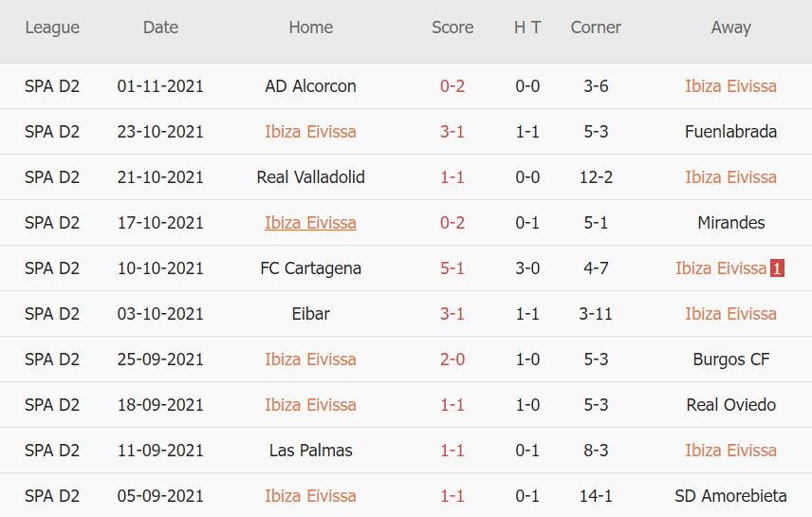Screen dimensions: 812x517
Task: Open the 2-0 score against Burgos CF
Action: pyautogui.click(x=452, y=360)
